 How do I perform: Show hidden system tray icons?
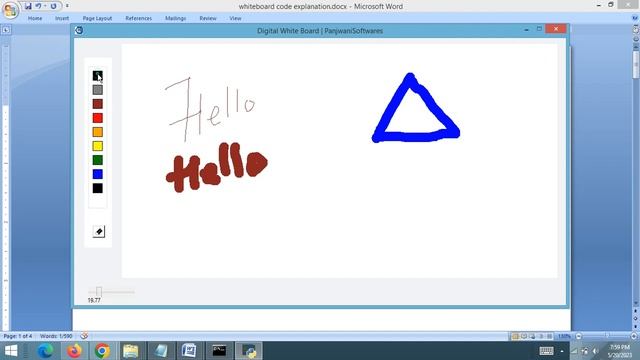[562, 351]
